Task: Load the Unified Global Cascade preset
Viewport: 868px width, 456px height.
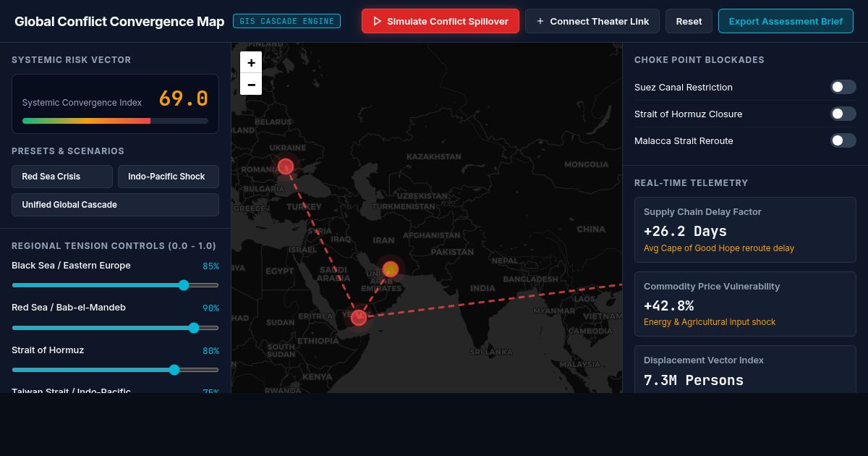Action: point(115,205)
